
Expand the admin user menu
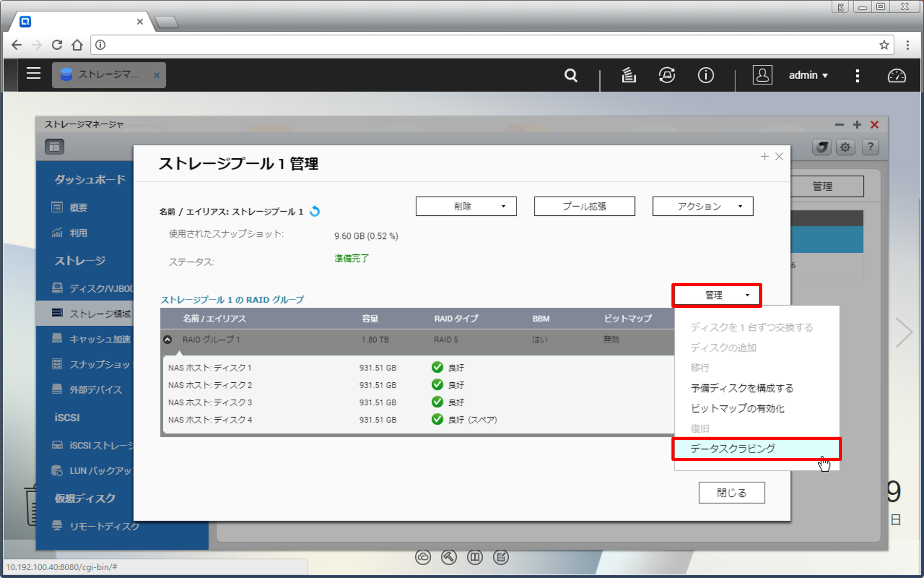(x=808, y=76)
